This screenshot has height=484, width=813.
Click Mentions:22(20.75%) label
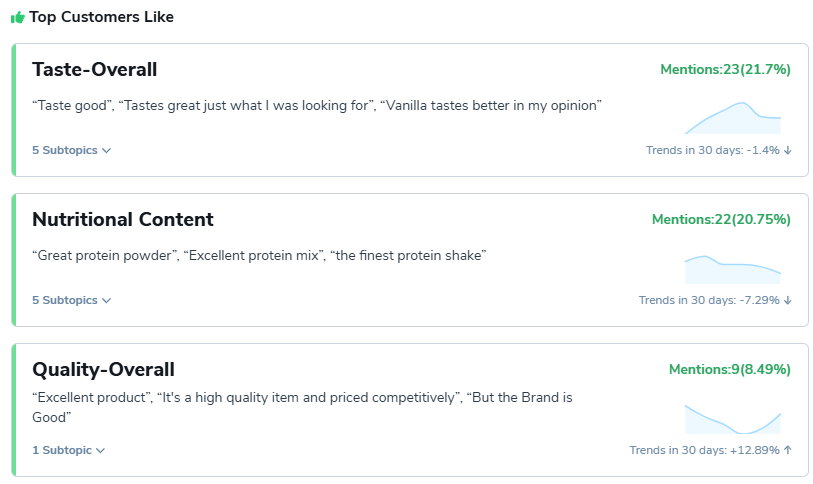coord(721,219)
